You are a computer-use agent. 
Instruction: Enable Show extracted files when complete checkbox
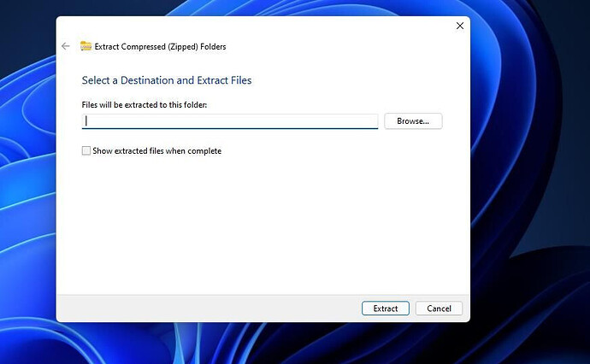[86, 150]
